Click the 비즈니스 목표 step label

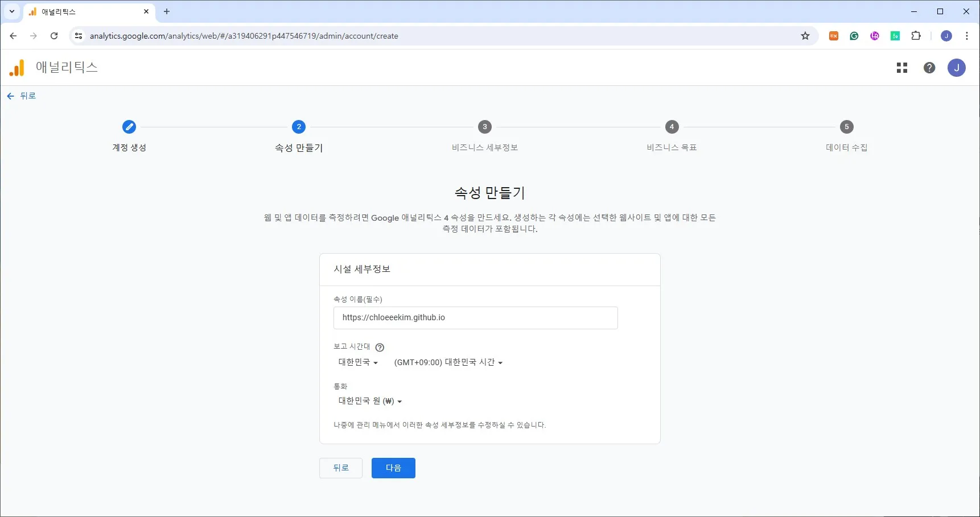coord(672,147)
